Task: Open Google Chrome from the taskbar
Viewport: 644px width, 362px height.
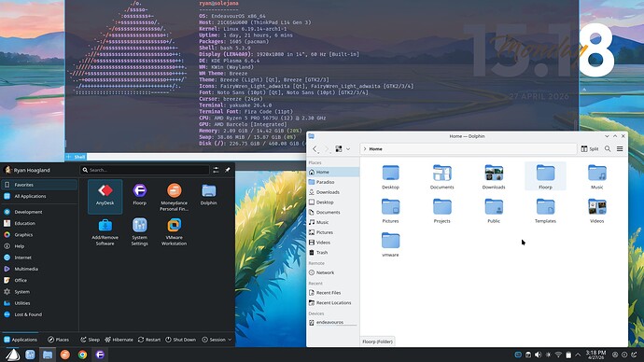Action: [x=82, y=355]
